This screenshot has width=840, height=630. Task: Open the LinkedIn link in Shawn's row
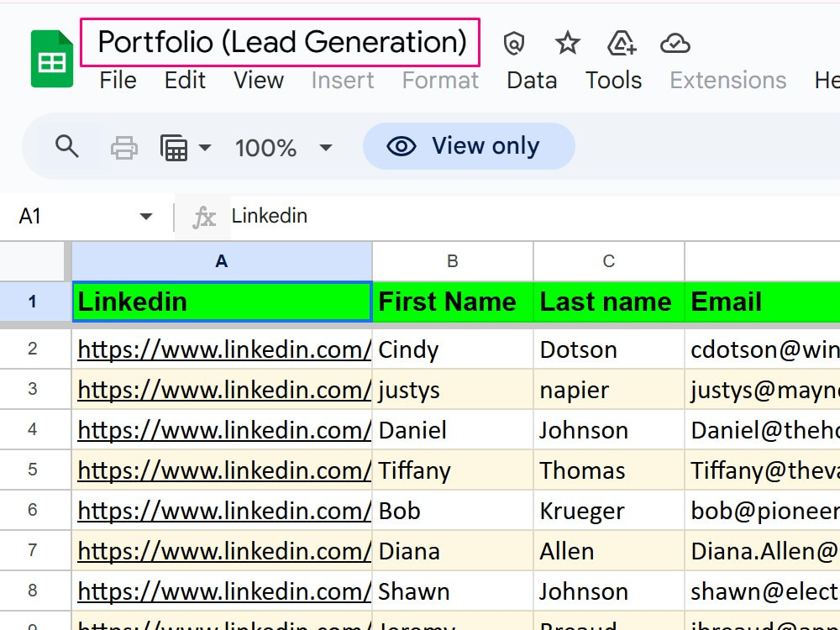point(224,591)
